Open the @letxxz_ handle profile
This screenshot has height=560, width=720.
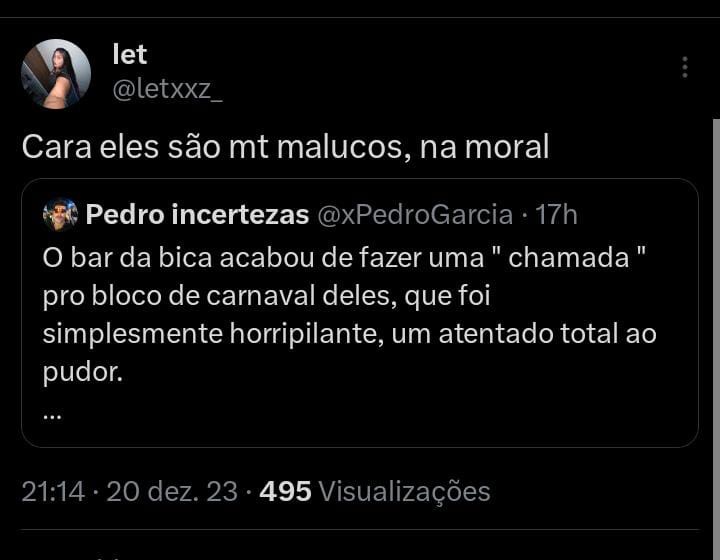[167, 89]
